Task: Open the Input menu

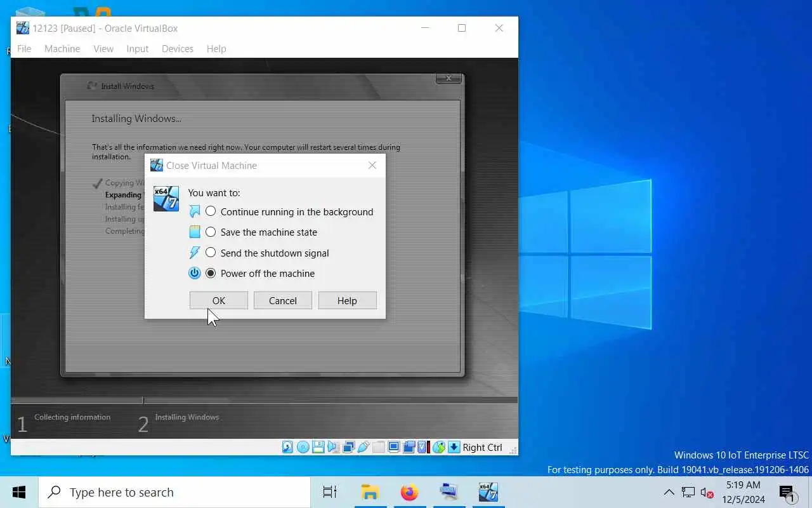Action: [x=137, y=48]
